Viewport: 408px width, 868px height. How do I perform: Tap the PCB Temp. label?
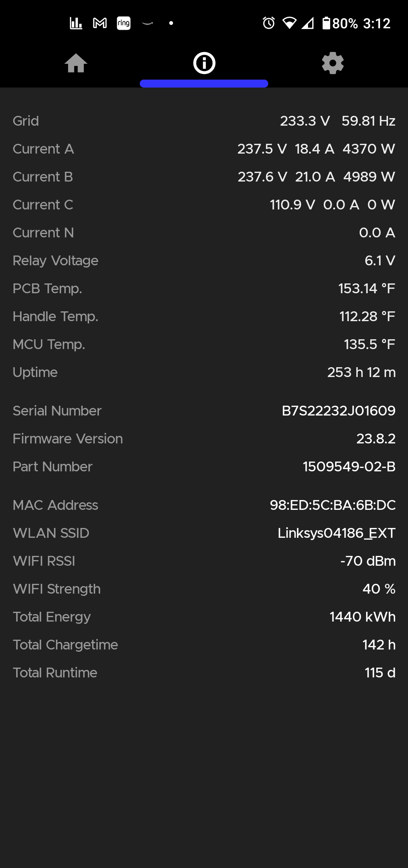coord(47,288)
